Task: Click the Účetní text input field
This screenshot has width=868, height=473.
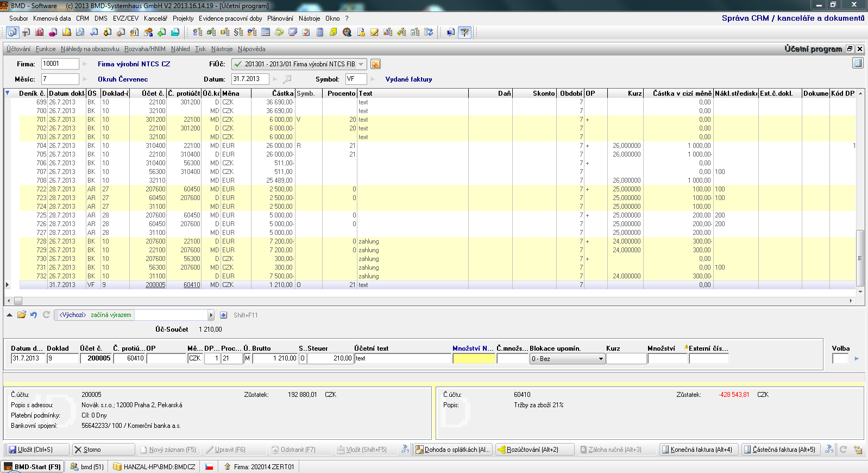Action: [402, 359]
